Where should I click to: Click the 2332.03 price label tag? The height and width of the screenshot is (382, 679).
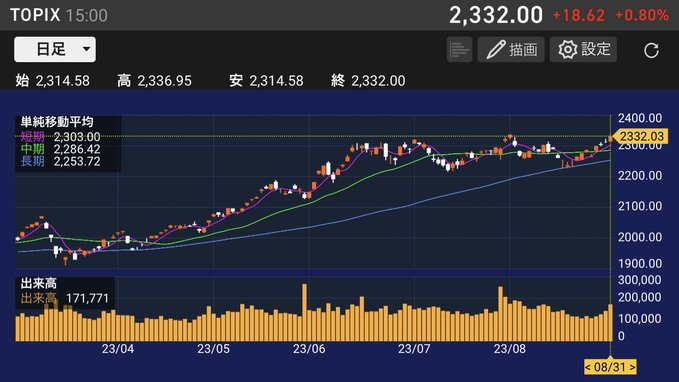641,136
